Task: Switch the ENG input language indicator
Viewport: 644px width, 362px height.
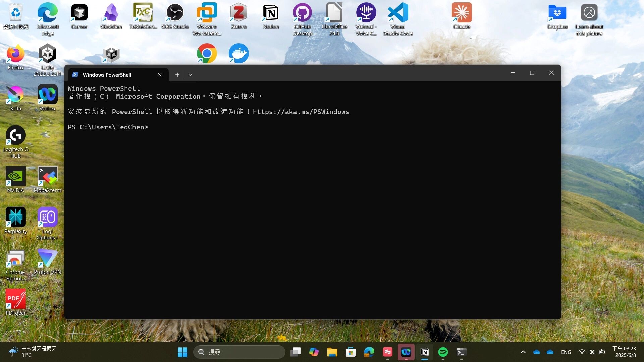Action: 566,352
